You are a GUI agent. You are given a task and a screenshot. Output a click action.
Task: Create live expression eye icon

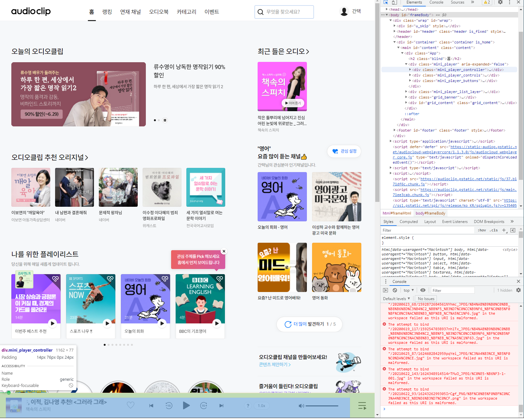(423, 290)
